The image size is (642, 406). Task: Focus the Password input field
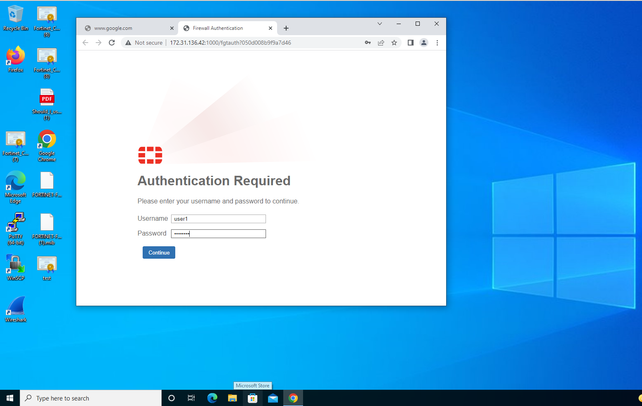[x=218, y=234]
